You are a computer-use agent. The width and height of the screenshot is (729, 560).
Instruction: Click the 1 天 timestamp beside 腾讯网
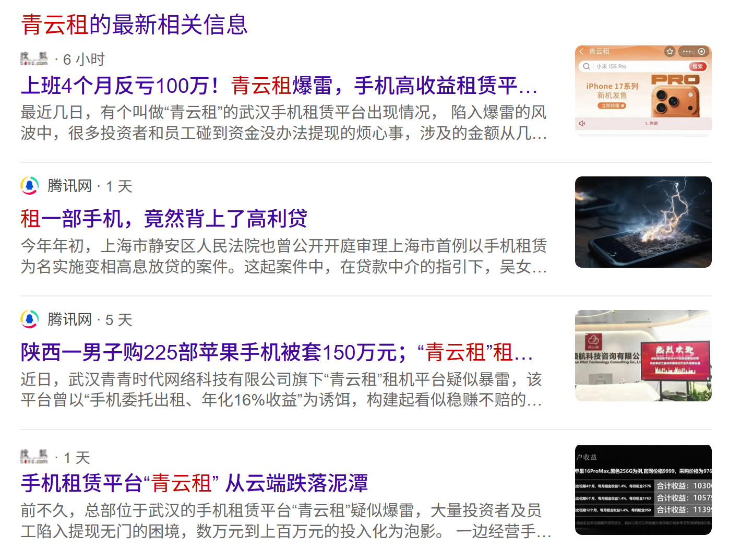point(119,186)
